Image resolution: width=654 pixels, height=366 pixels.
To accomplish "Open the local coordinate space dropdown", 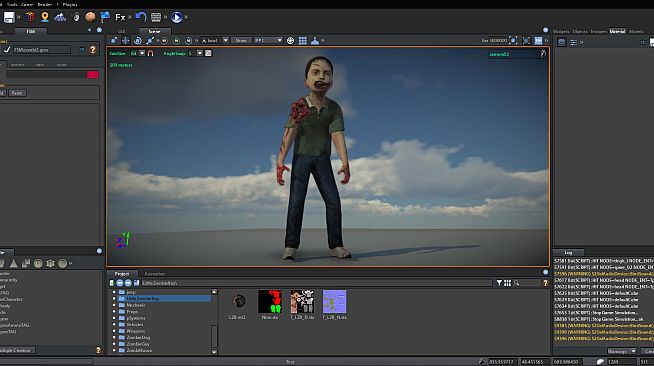I will coord(226,40).
